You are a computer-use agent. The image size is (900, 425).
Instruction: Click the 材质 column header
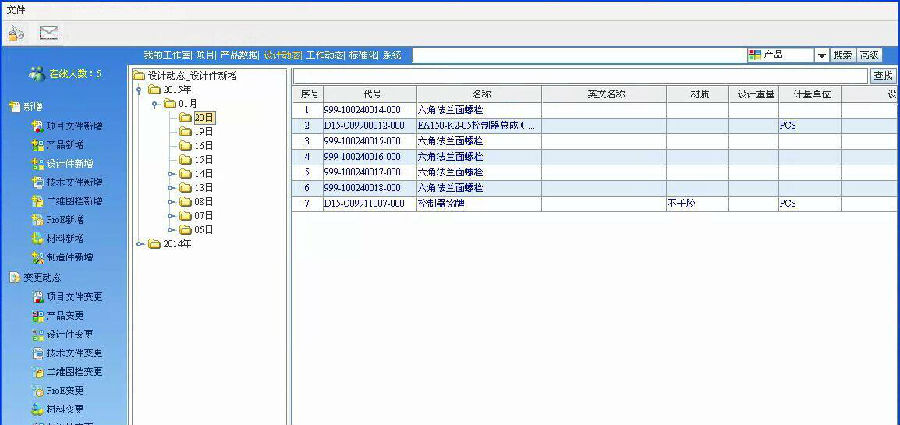coord(698,94)
